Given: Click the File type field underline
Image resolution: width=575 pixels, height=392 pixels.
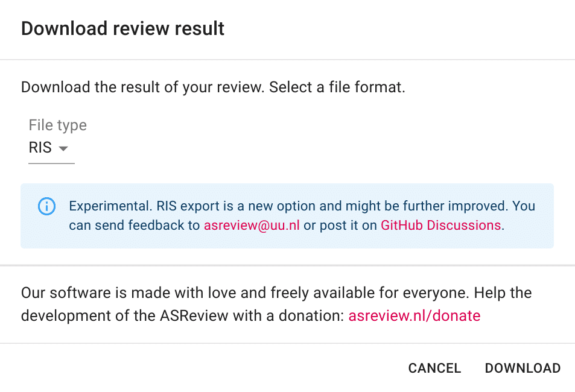Looking at the screenshot, I should pos(51,162).
